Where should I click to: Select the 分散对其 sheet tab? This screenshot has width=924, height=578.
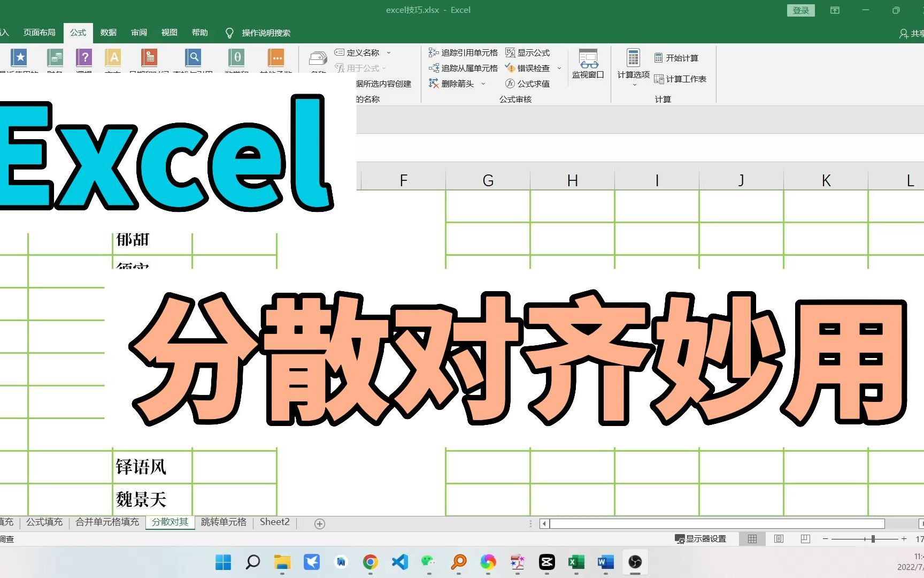click(x=170, y=522)
